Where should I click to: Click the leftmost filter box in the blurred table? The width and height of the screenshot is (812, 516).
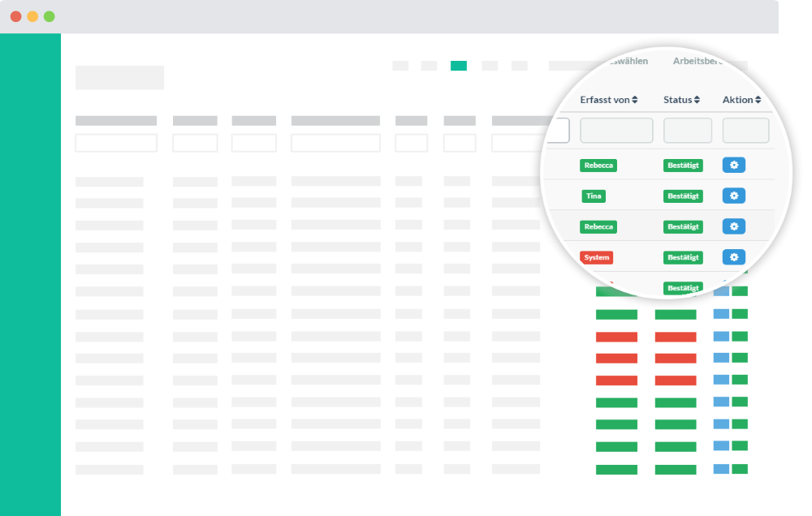point(116,144)
